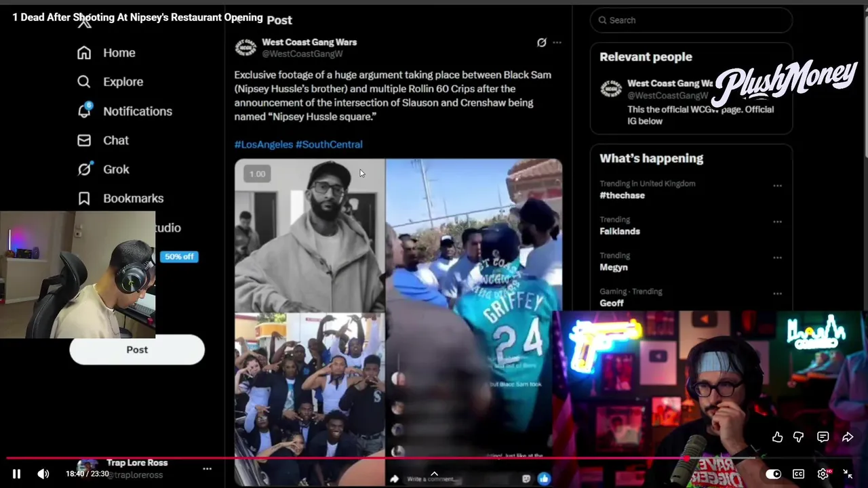Click the post author's avatar

[x=245, y=47]
